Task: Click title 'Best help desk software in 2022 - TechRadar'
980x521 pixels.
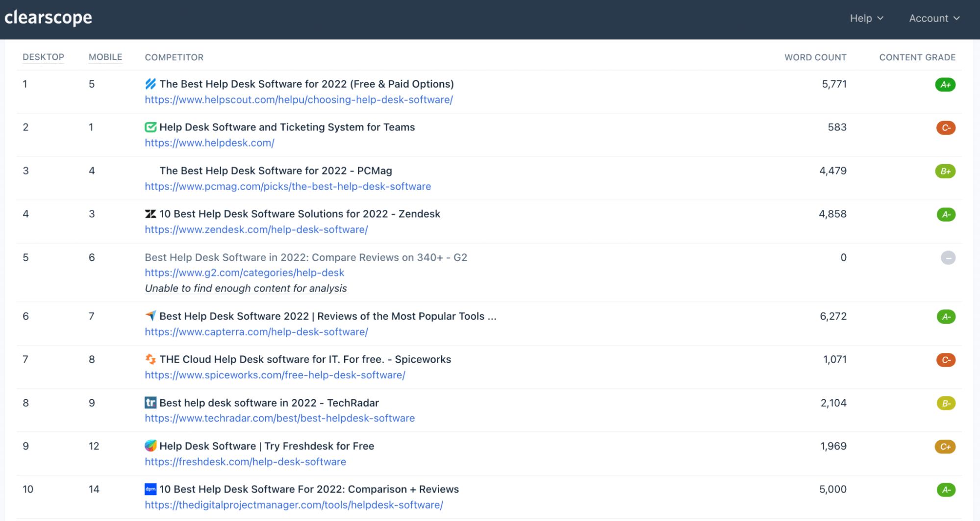Action: coord(269,403)
